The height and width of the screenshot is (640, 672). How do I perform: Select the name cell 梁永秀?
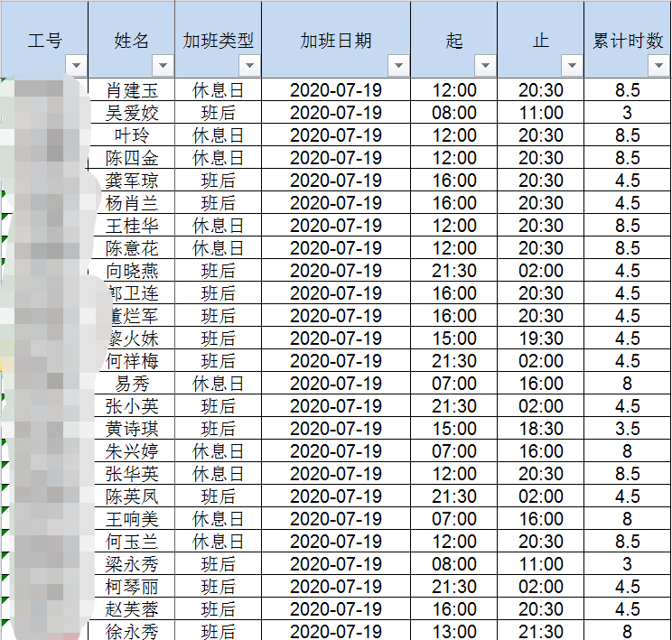pos(132,564)
